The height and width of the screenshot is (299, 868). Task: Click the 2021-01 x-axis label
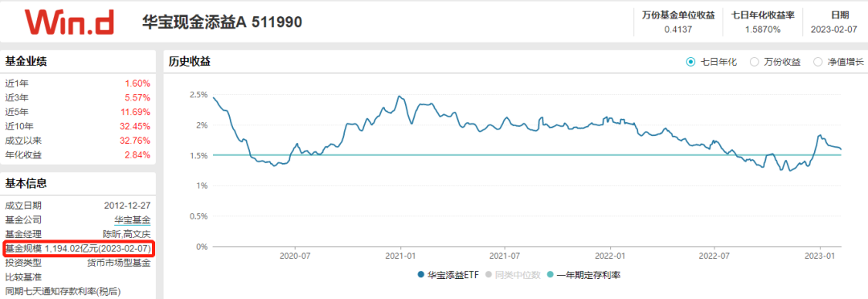click(399, 256)
